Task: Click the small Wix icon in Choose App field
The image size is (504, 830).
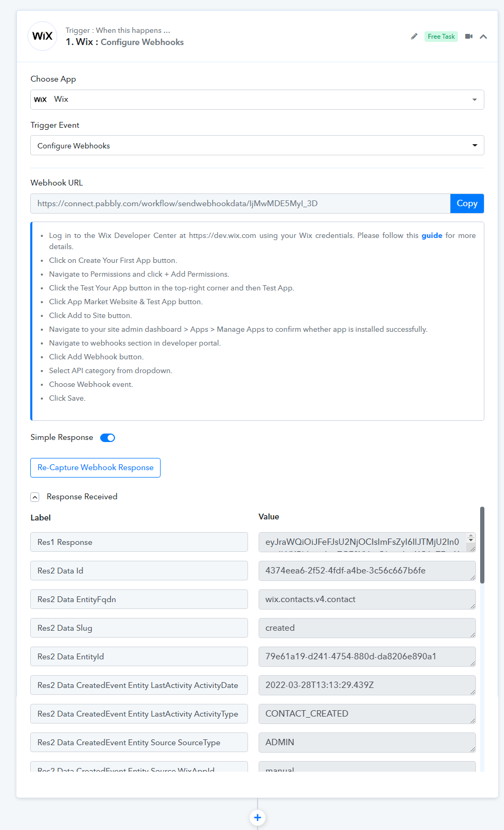Action: (40, 100)
